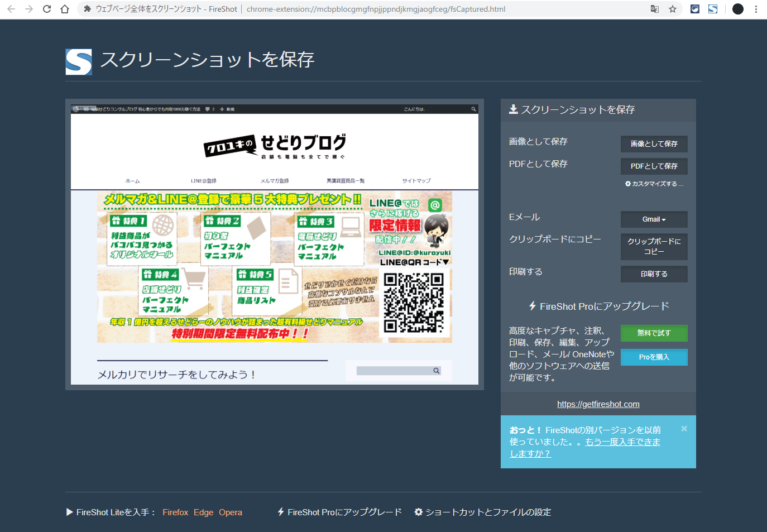Click the スクリーンショットを保存 page heading
767x532 pixels.
pyautogui.click(x=207, y=60)
